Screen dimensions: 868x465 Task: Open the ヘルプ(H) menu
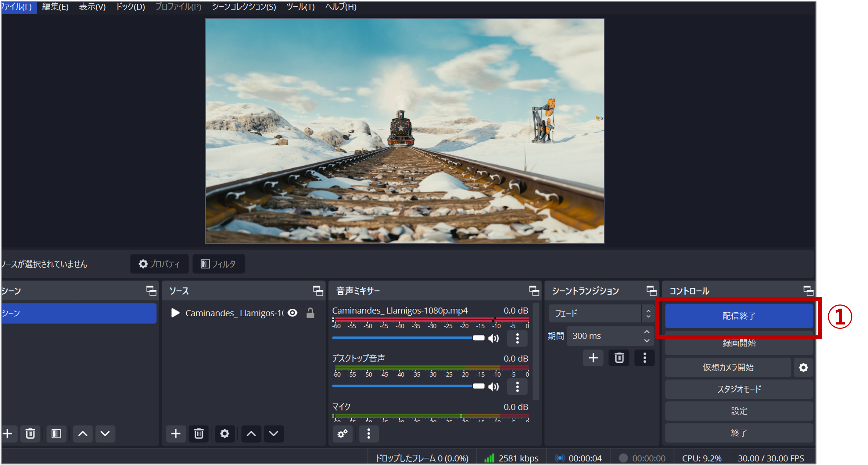coord(341,7)
